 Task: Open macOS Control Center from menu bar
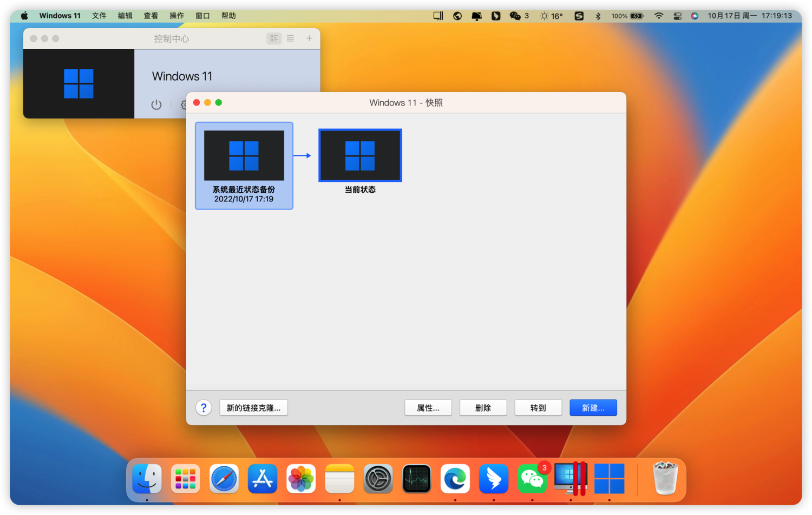(677, 16)
